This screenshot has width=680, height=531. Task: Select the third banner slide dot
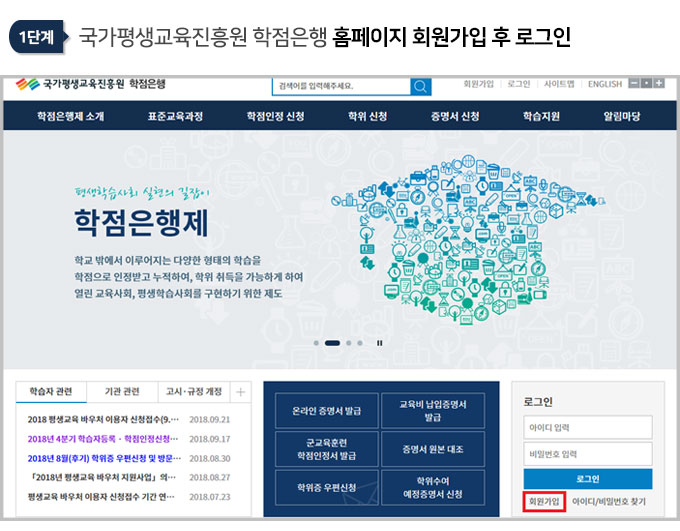tap(349, 343)
